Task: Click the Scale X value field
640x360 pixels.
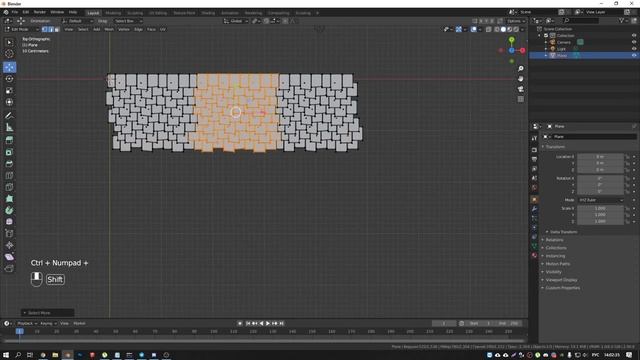Action: pyautogui.click(x=600, y=208)
